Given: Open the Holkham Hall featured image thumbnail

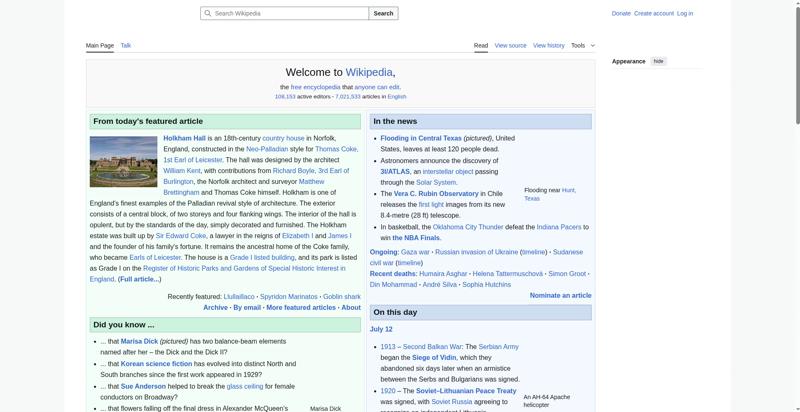Looking at the screenshot, I should coord(123,161).
